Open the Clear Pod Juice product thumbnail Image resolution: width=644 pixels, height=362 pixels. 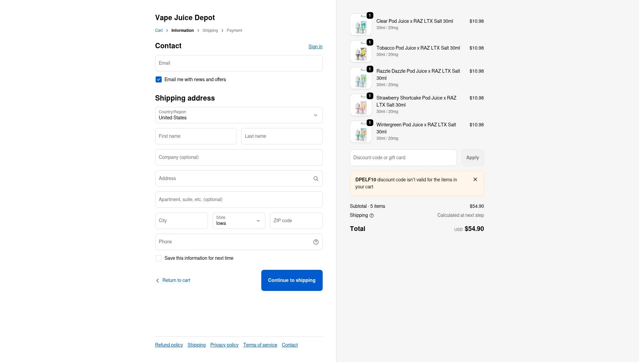(x=361, y=24)
